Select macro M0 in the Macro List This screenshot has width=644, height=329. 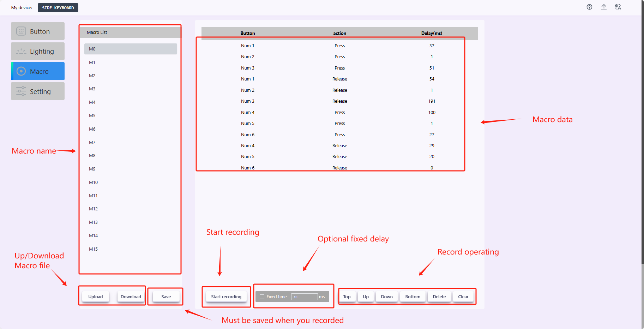click(131, 49)
